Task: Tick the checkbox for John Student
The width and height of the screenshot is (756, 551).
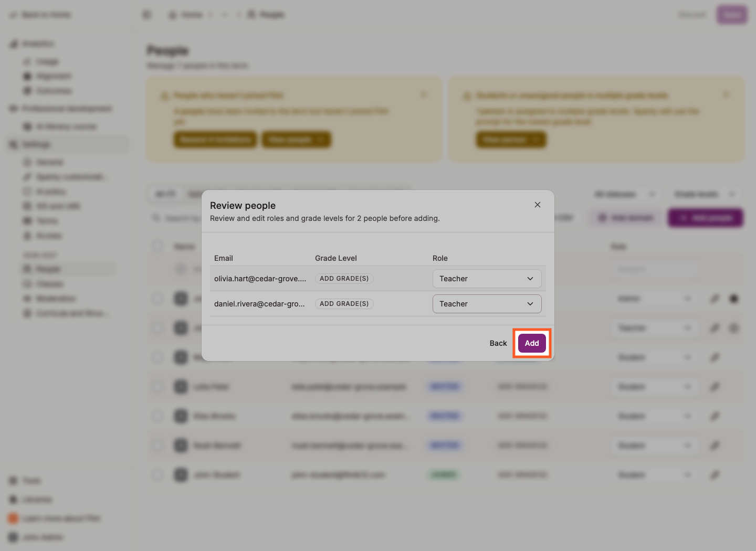Action: (x=157, y=475)
